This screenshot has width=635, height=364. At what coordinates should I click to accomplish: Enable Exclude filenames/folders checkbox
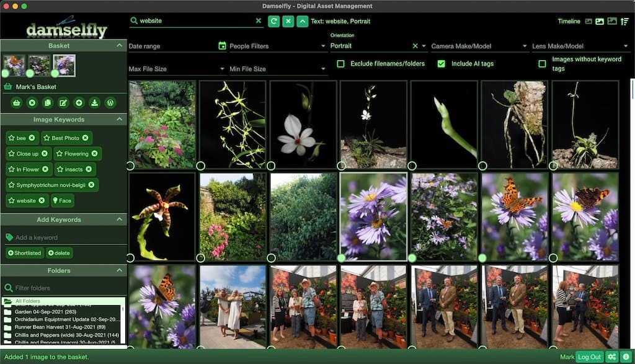pos(340,64)
